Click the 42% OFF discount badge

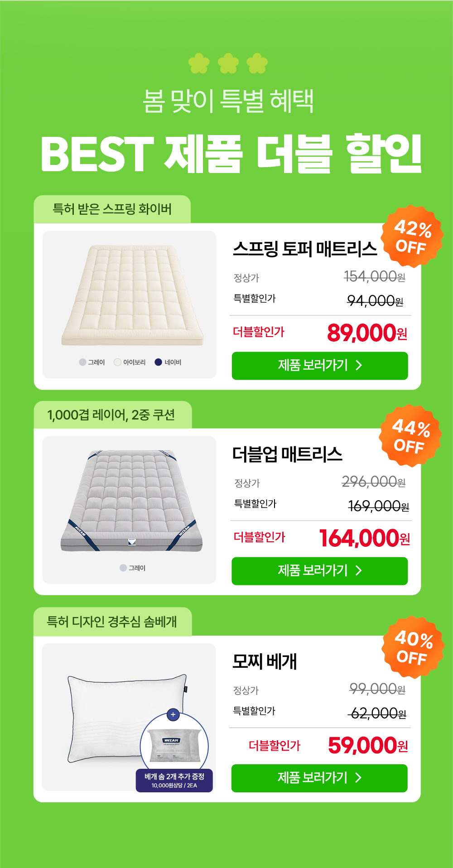point(412,236)
